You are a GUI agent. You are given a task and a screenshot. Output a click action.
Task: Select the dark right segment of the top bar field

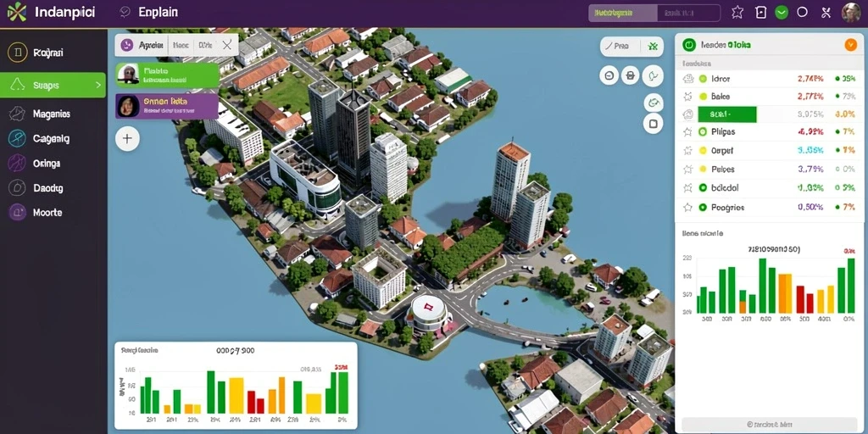coord(688,13)
